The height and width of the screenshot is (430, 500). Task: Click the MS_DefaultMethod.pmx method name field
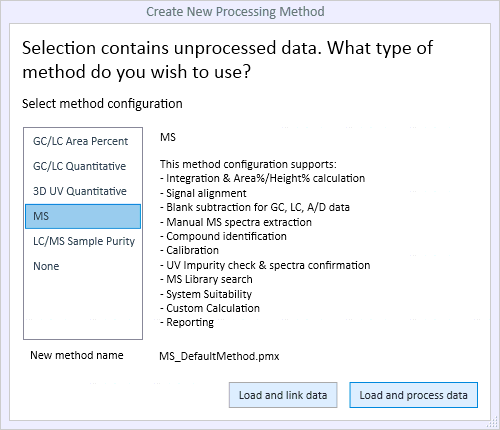219,356
